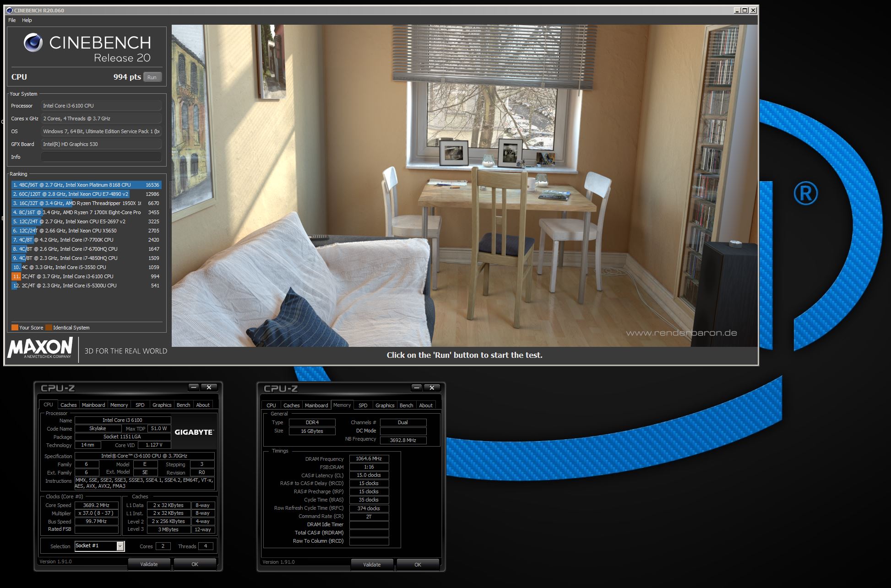Image resolution: width=891 pixels, height=588 pixels.
Task: Click the Cinebench title bar app icon
Action: pos(9,10)
